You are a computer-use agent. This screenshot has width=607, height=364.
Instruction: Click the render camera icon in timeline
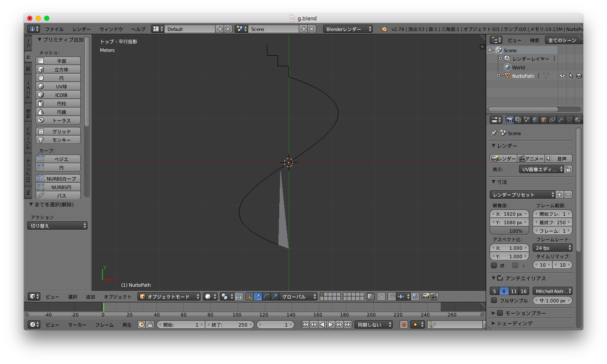coord(403,324)
